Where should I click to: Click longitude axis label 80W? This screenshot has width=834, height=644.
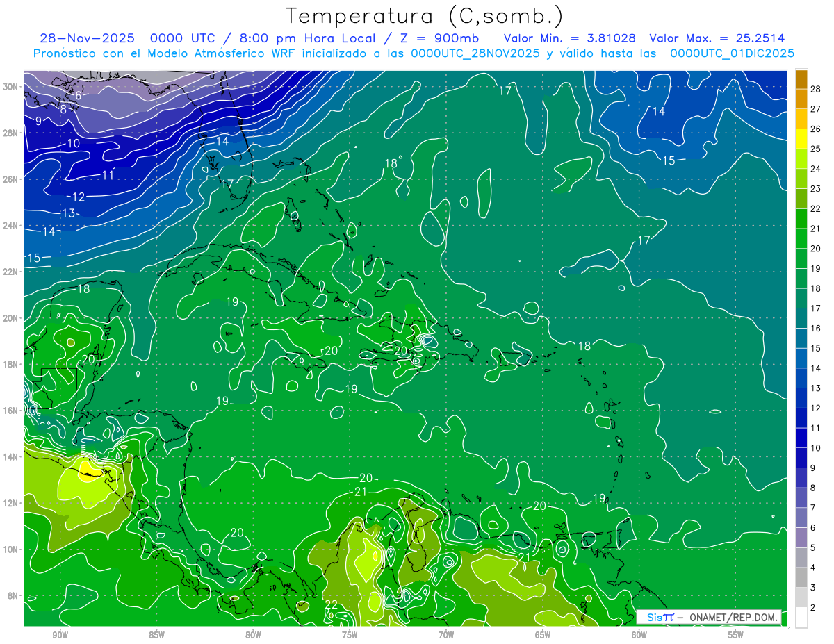pos(253,635)
